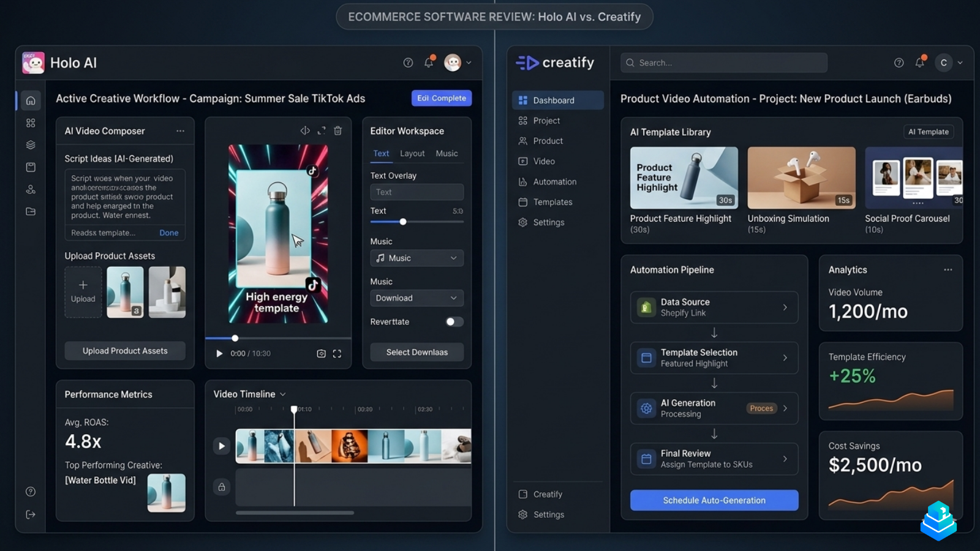Screen dimensions: 980x551
Task: Click the timeline horizontal scrollbar
Action: coord(295,513)
